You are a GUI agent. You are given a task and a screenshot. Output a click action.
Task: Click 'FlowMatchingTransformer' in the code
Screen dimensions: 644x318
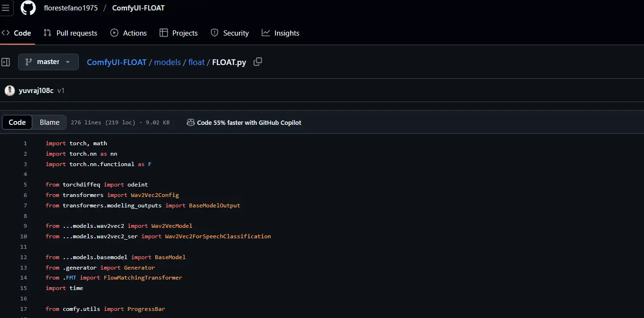click(x=143, y=278)
